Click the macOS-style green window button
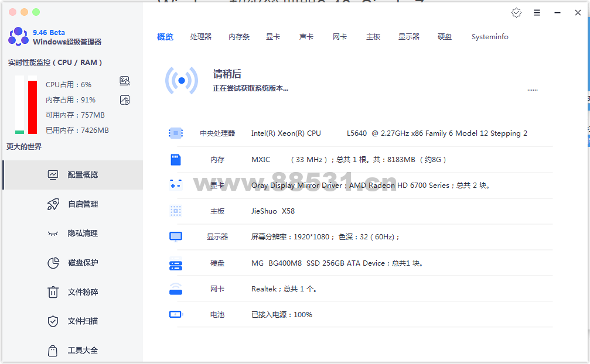590x364 pixels. pyautogui.click(x=36, y=12)
